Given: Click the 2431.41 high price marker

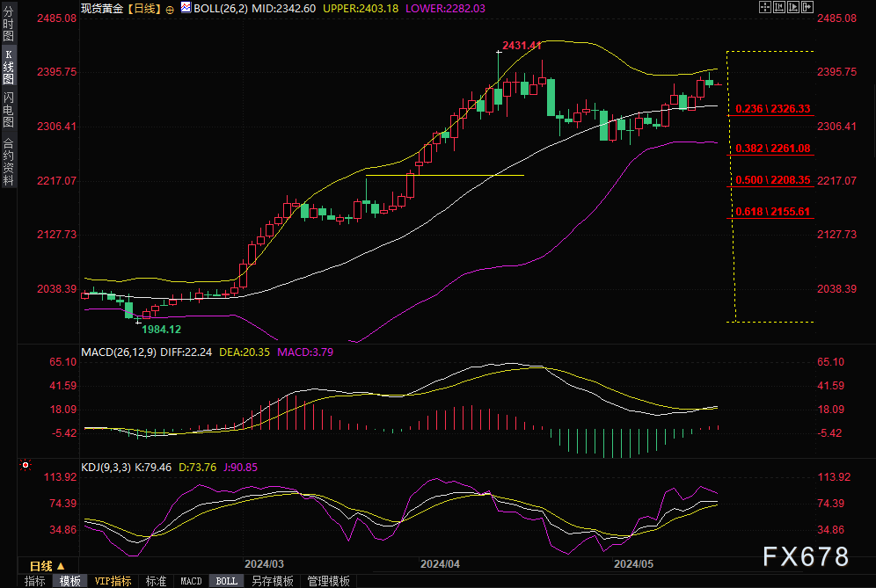Looking at the screenshot, I should [x=522, y=46].
